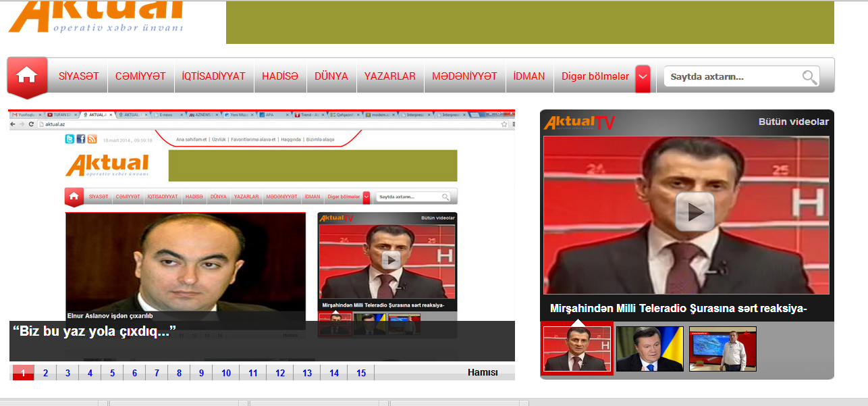Select the third video thumbnail with standing presenter
The width and height of the screenshot is (868, 406).
tap(722, 349)
